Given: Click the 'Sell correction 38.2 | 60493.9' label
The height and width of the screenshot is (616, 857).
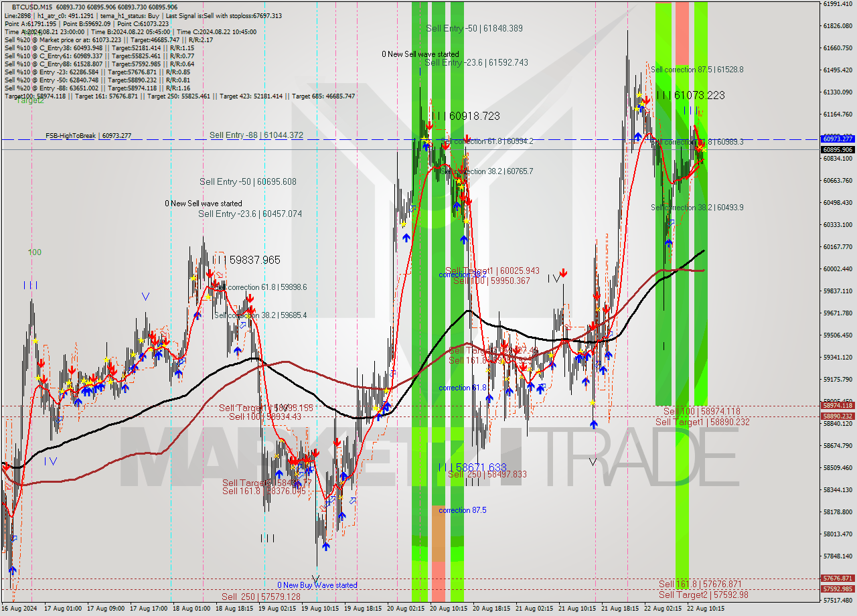Looking at the screenshot, I should point(697,208).
